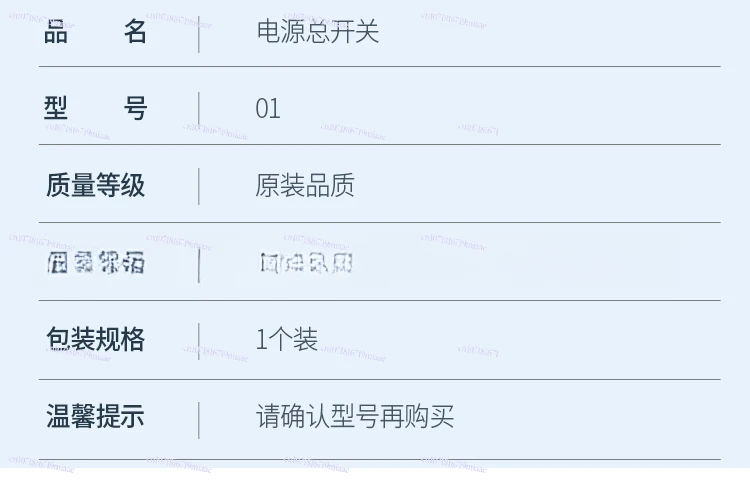Select the 电源总开关 product name value
The width and height of the screenshot is (750, 504).
(x=317, y=32)
